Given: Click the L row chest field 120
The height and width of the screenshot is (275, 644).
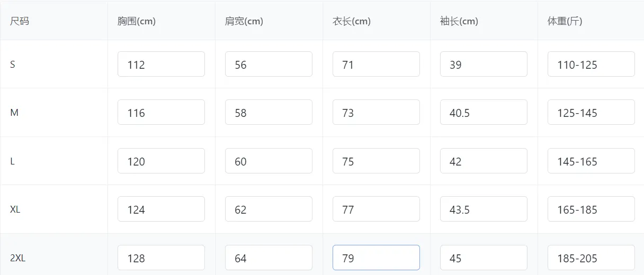Looking at the screenshot, I should tap(161, 161).
